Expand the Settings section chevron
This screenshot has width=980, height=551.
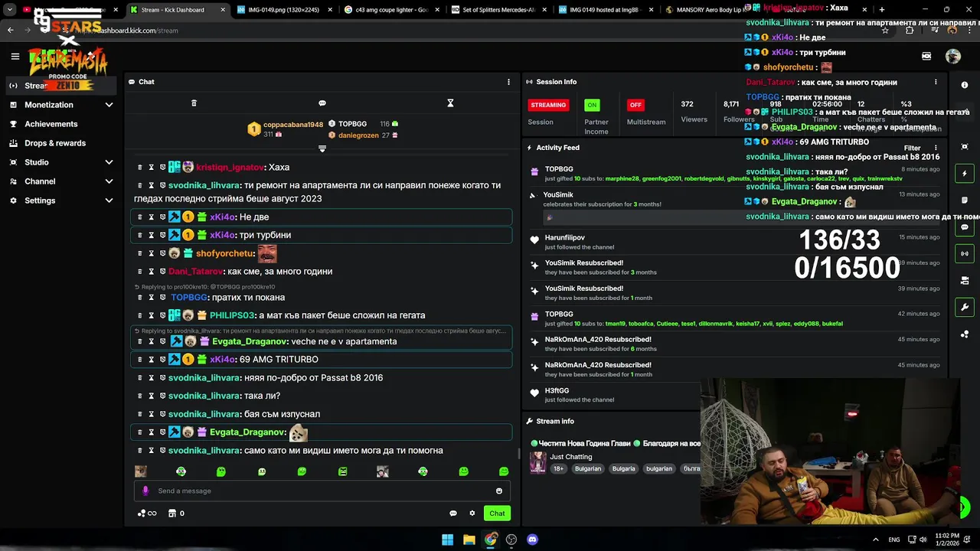(109, 201)
